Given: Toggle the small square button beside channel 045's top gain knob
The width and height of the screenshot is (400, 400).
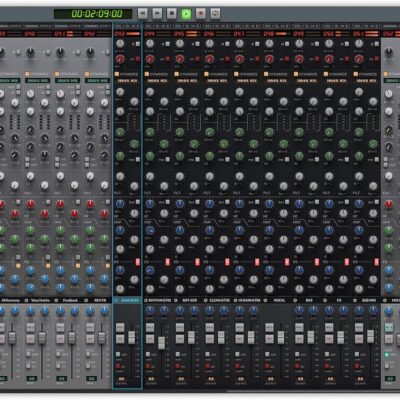Looking at the screenshot, I should pos(198,44).
